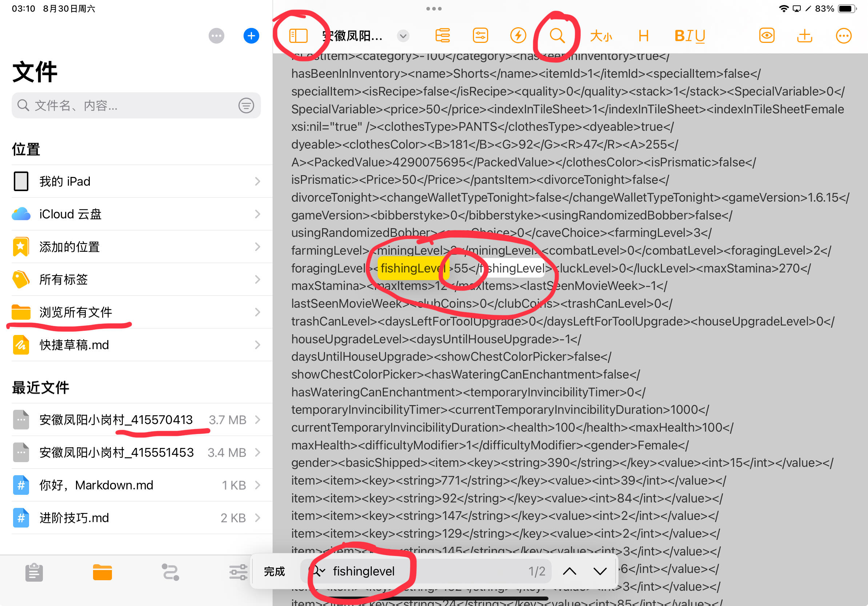868x606 pixels.
Task: Edit the fishinglevel find field
Action: 425,571
